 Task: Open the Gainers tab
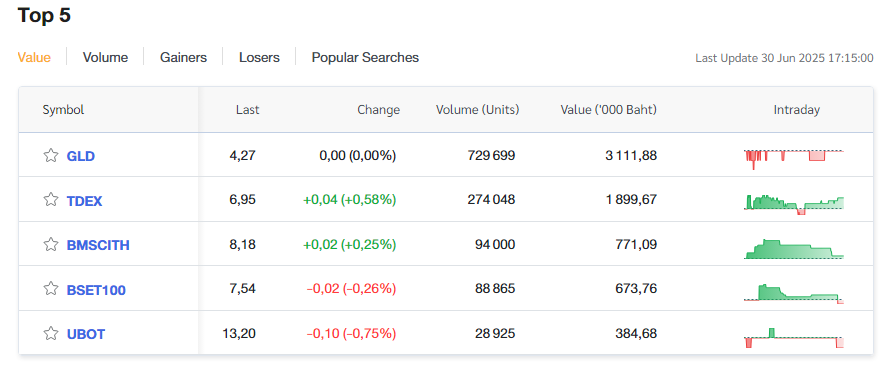(x=184, y=57)
